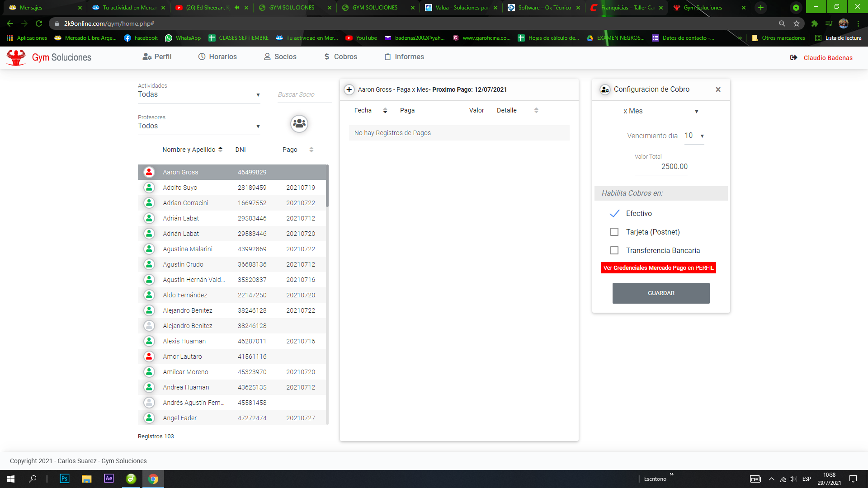Viewport: 868px width, 488px height.
Task: Click the red user icon next to Amor Lautaro
Action: pyautogui.click(x=149, y=357)
